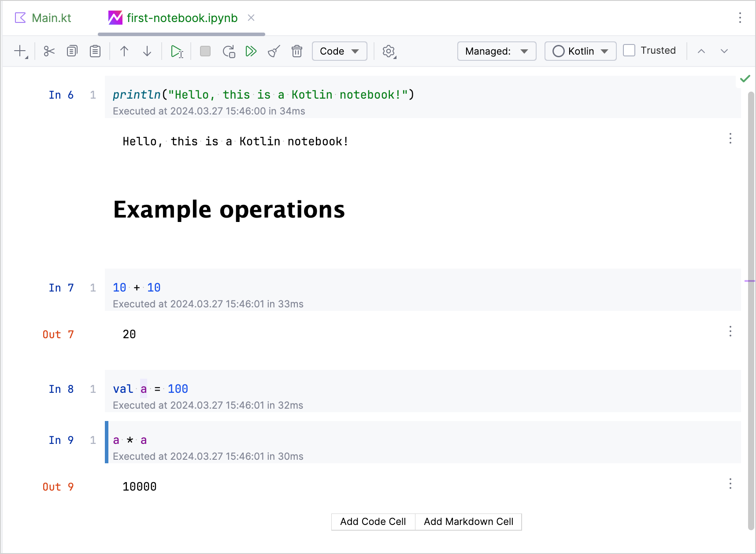Open the Kotlin kernel dropdown
The width and height of the screenshot is (756, 554).
tap(580, 51)
